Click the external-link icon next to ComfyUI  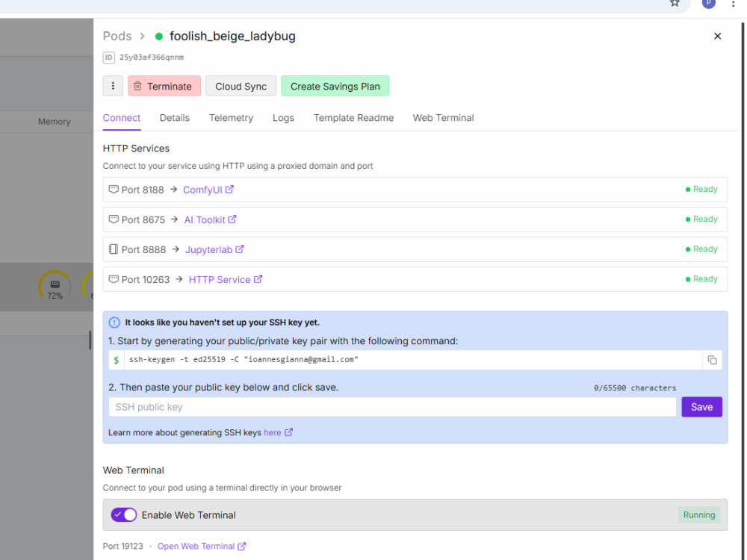tap(229, 190)
